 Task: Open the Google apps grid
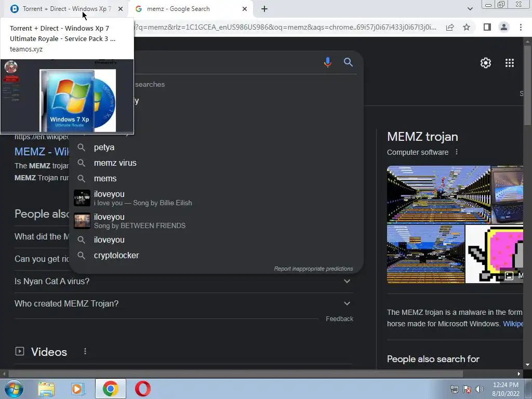[509, 63]
